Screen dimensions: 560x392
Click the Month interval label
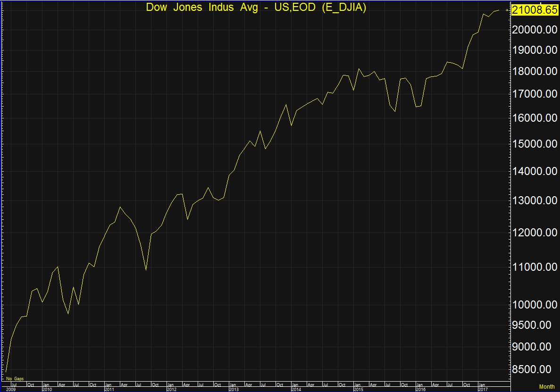[547, 387]
